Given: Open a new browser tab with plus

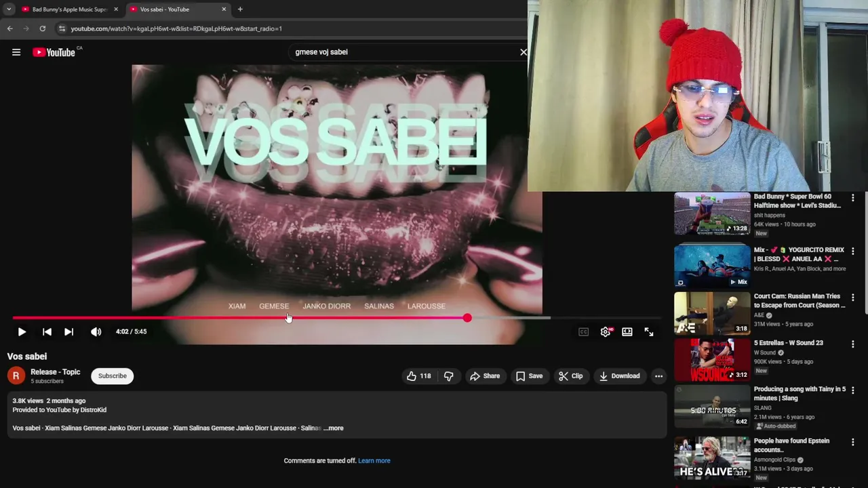Looking at the screenshot, I should point(240,9).
